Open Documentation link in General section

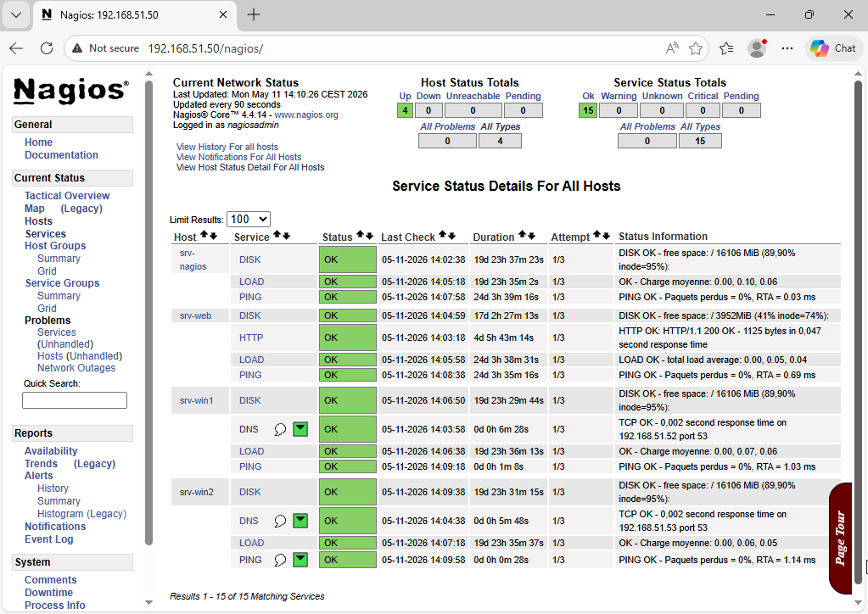click(x=61, y=155)
